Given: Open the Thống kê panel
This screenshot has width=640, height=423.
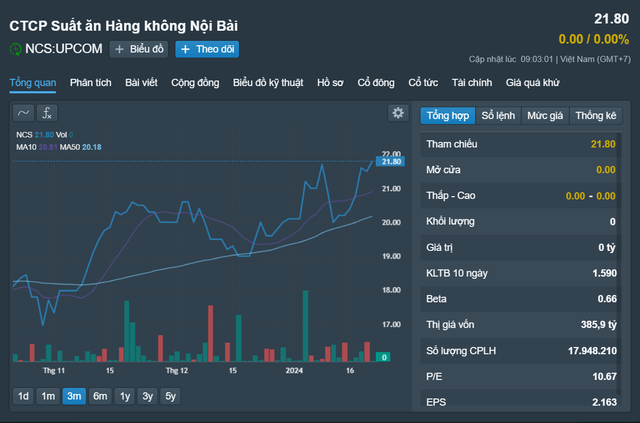Looking at the screenshot, I should (x=596, y=115).
